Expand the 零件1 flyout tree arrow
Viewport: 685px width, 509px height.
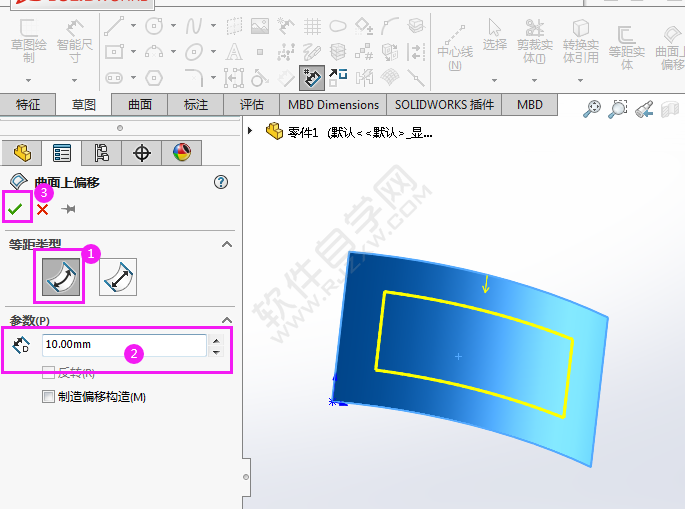(250, 131)
